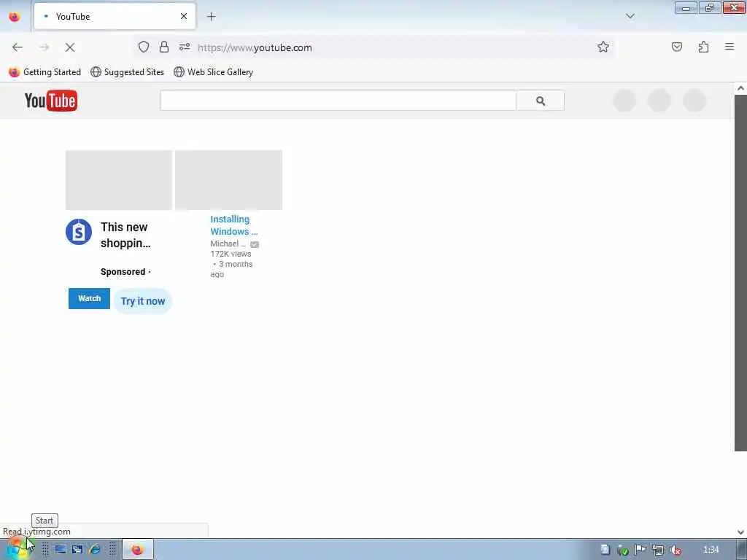747x560 pixels.
Task: Click the page scrollbar down arrow
Action: pos(740,532)
